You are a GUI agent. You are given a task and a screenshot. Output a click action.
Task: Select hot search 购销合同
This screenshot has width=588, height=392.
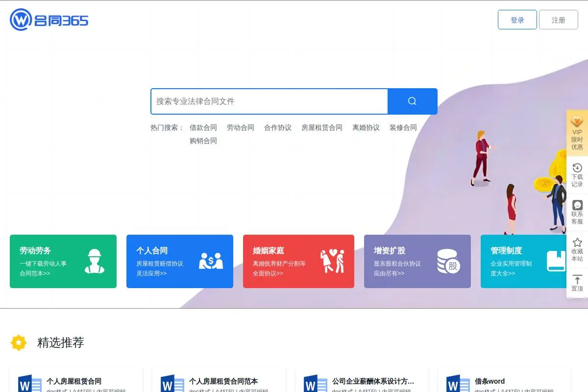click(203, 141)
